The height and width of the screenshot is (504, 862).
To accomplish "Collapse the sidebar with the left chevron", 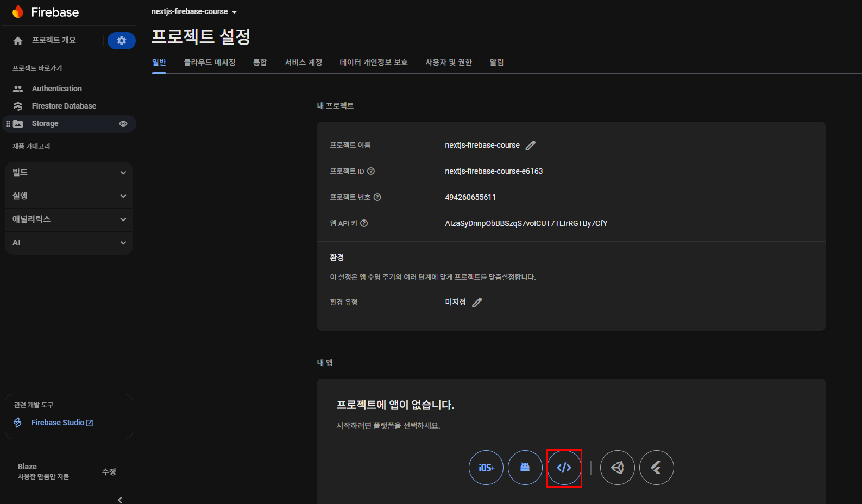I will coord(120,500).
